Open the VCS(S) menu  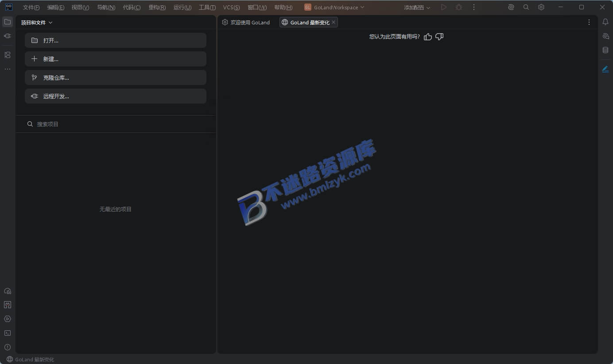[x=231, y=8]
